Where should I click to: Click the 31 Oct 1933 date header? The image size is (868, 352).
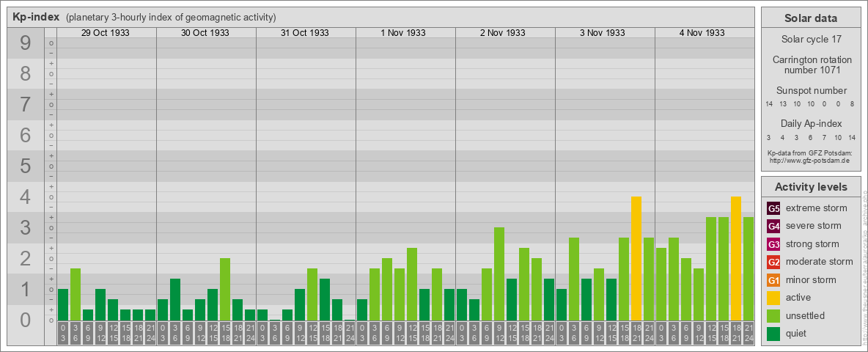pyautogui.click(x=304, y=33)
